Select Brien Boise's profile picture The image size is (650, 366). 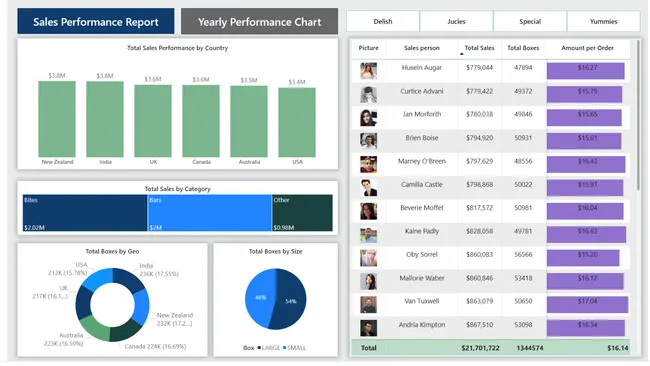coord(369,141)
